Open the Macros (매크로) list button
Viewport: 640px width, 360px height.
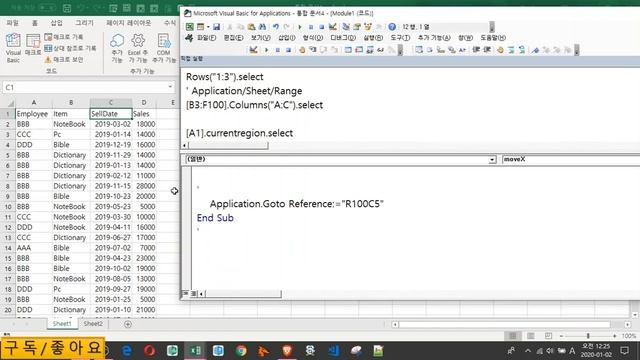coord(33,45)
